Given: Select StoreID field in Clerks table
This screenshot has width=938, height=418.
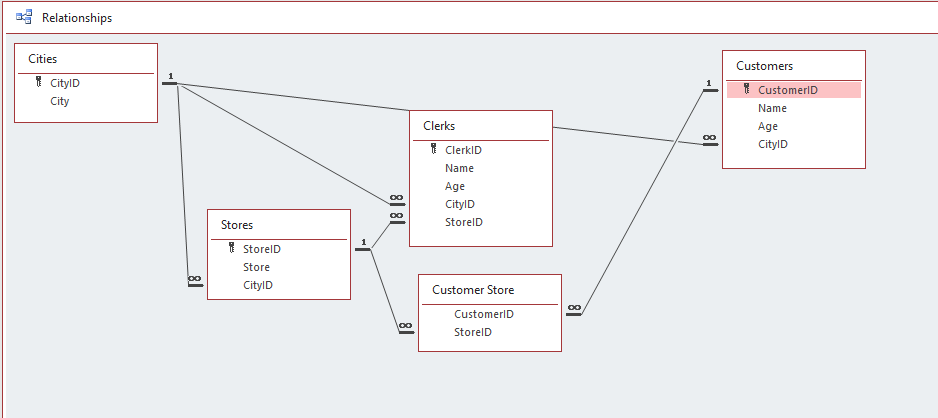Looking at the screenshot, I should pyautogui.click(x=464, y=222).
